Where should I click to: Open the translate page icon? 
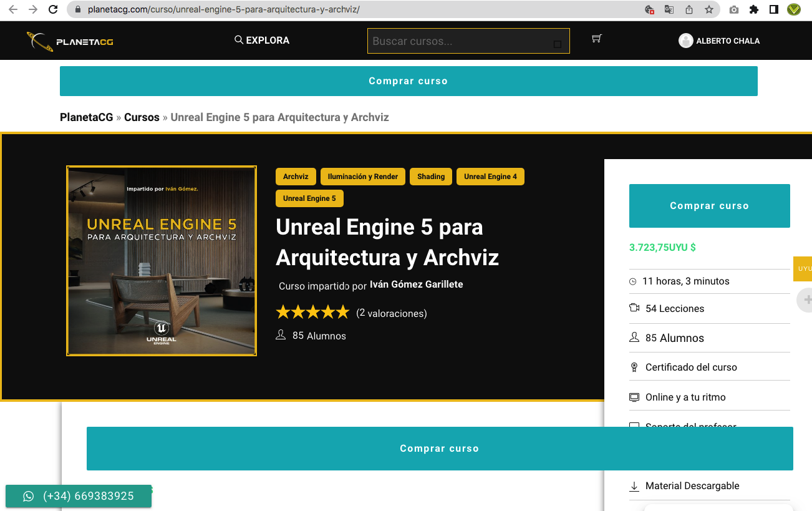(669, 10)
